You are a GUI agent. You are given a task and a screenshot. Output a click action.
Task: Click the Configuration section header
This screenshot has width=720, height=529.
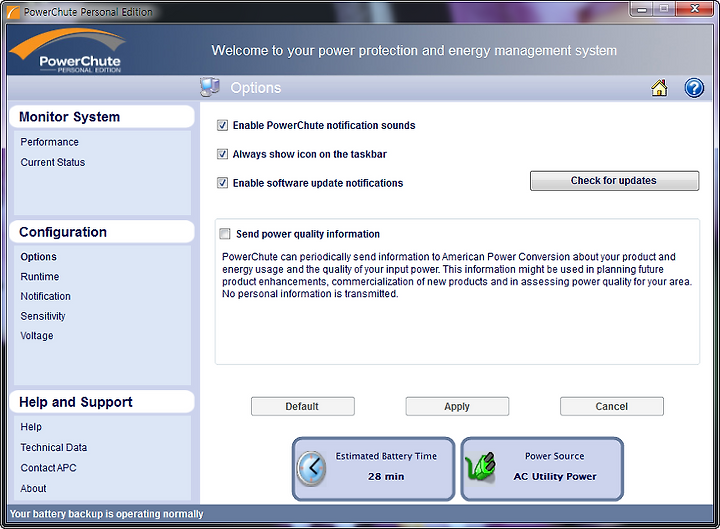tap(101, 232)
